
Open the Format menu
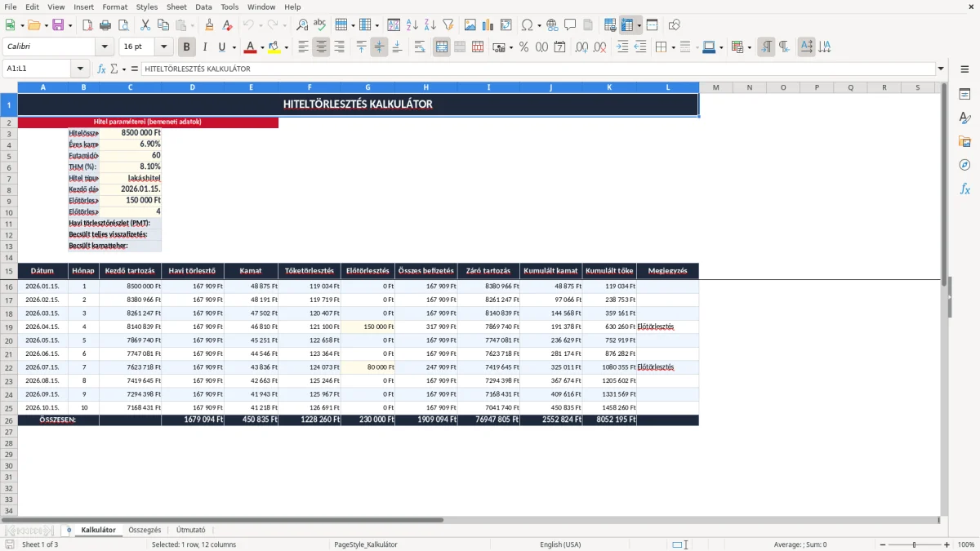coord(114,7)
